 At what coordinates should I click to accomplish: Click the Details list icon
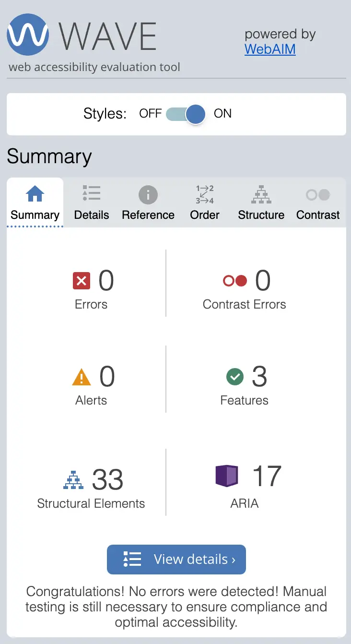coord(91,194)
